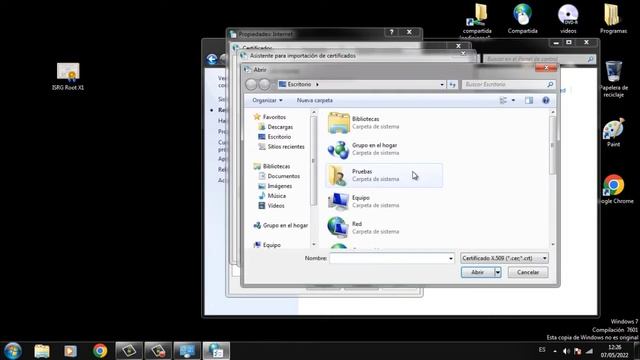Click the ES language indicator
640x360 pixels.
coord(542,350)
